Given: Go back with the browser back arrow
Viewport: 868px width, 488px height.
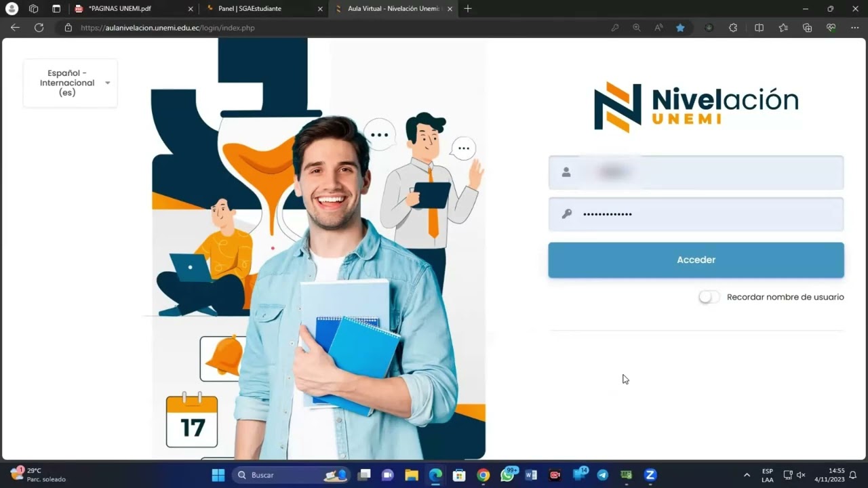Looking at the screenshot, I should click(15, 28).
